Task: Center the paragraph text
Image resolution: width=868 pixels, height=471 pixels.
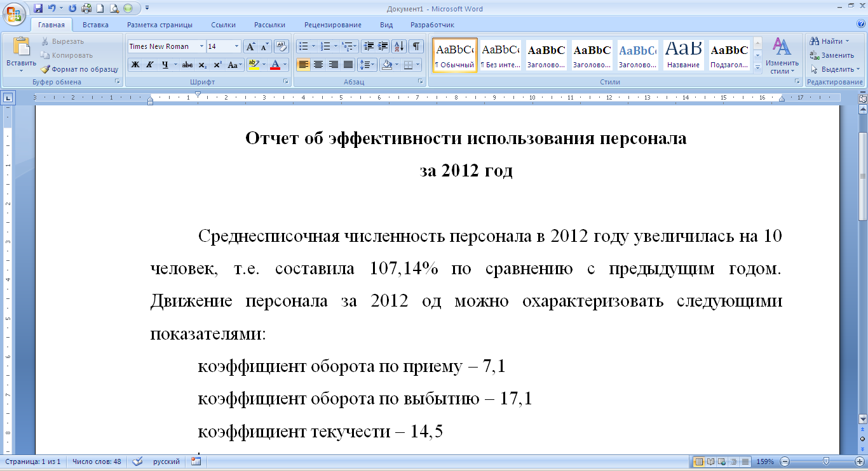Action: 318,65
